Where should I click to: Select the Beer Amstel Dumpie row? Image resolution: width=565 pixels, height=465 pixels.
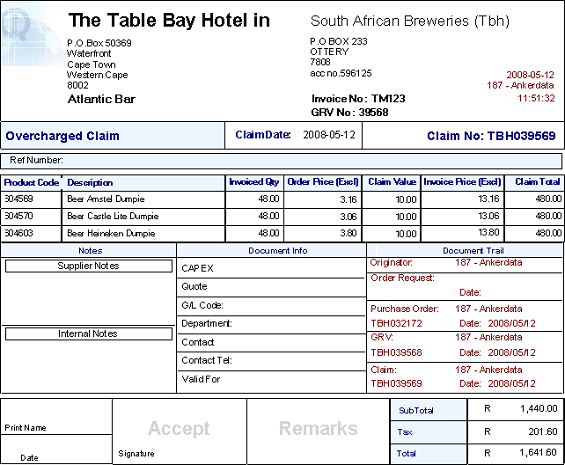(282, 199)
